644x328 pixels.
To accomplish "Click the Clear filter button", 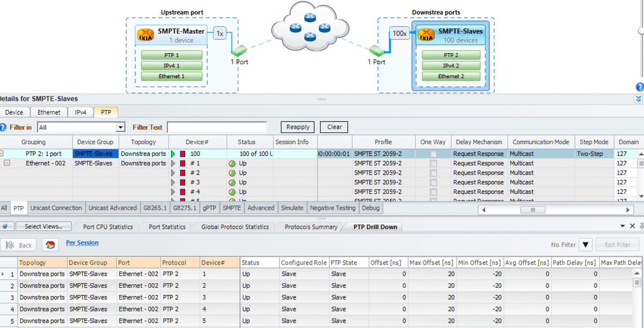I will [x=334, y=127].
